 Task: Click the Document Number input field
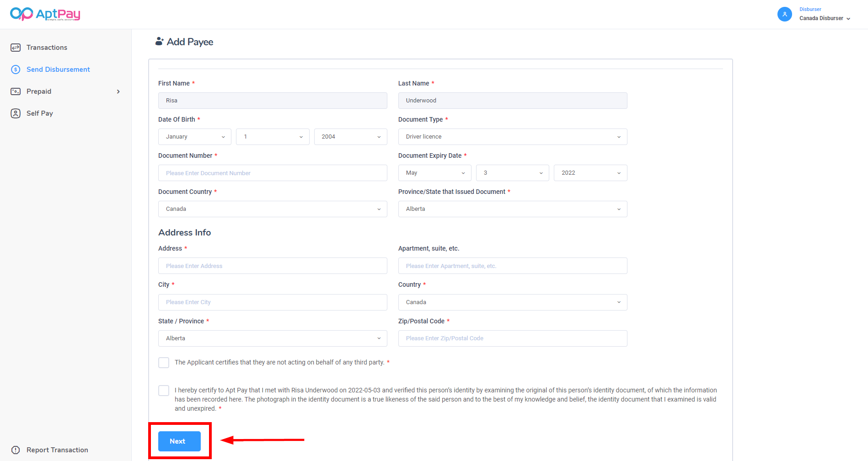[273, 173]
